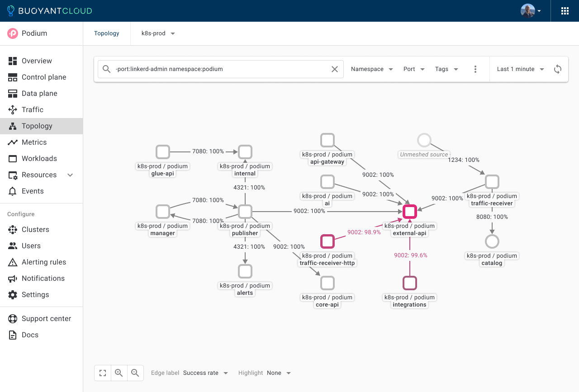Viewport: 579px width, 392px height.
Task: Open the more options kebab menu
Action: click(x=475, y=69)
